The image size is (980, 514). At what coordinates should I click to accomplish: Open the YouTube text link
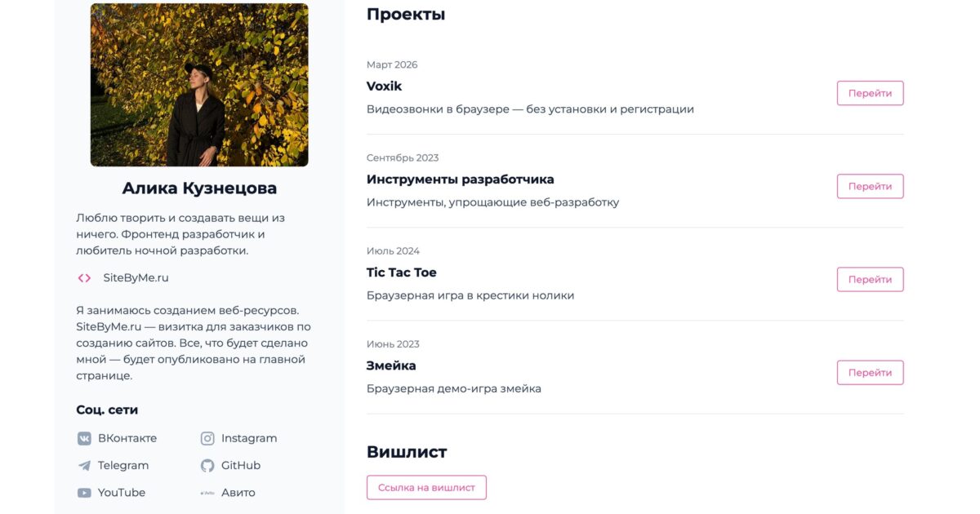[x=122, y=493]
